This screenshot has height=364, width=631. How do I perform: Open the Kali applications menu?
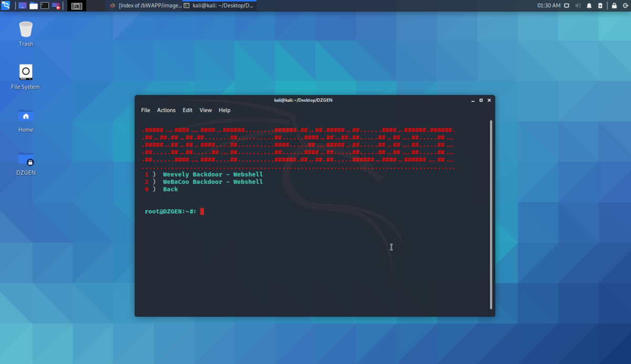(x=5, y=6)
